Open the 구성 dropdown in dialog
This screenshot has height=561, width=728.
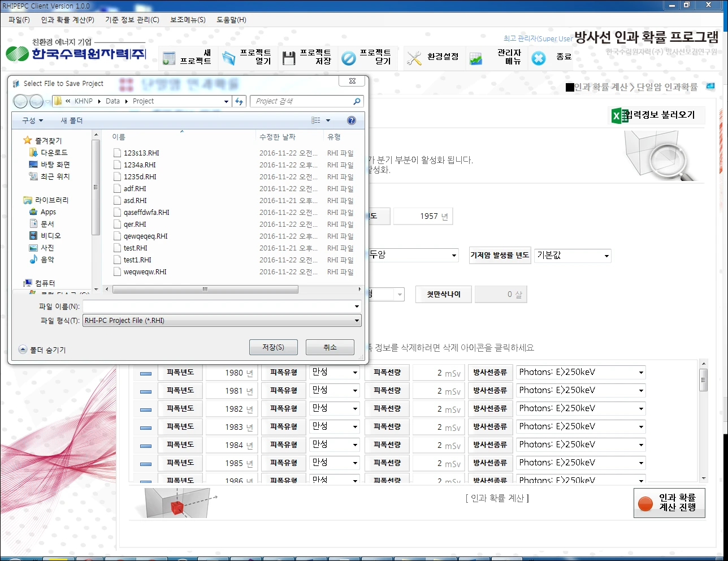point(32,120)
